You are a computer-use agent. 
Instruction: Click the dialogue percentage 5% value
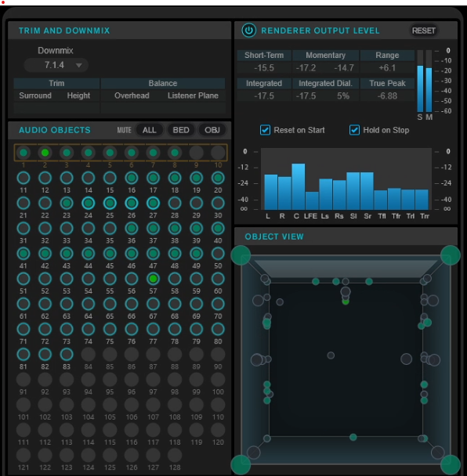pyautogui.click(x=343, y=96)
